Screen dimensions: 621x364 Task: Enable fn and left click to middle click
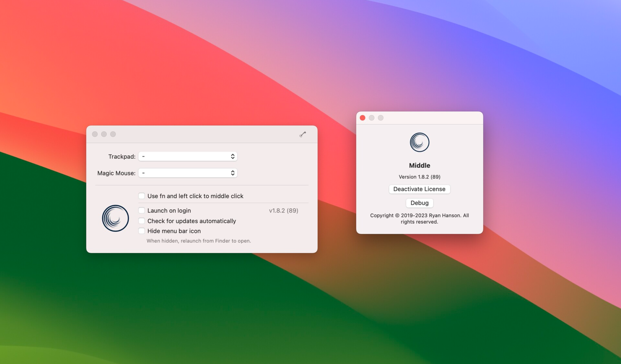[141, 196]
